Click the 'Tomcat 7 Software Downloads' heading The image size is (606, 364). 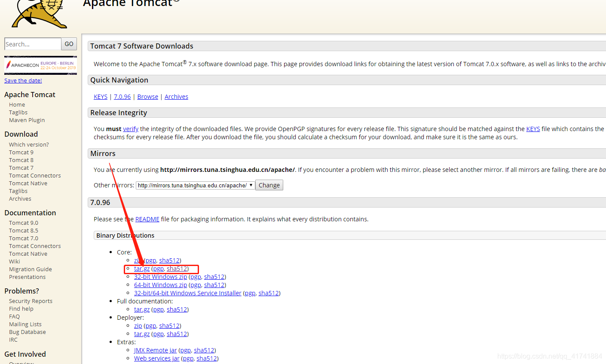pos(142,46)
